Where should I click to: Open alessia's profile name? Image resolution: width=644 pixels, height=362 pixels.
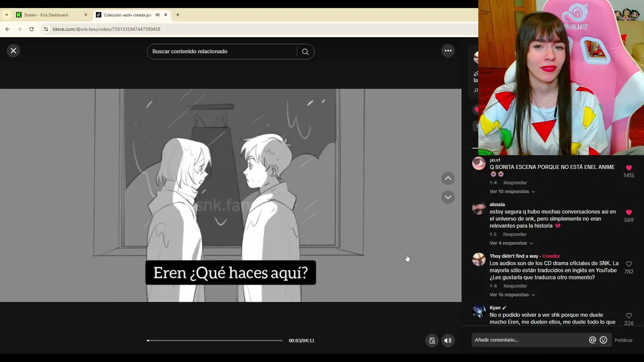pyautogui.click(x=497, y=205)
